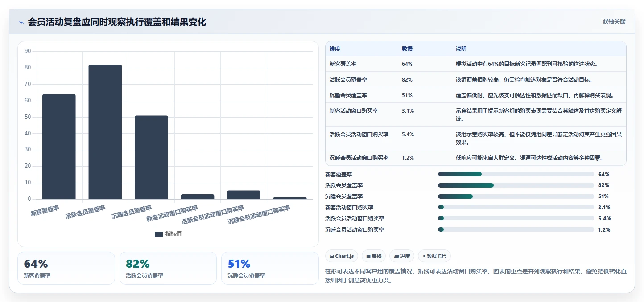Click the 表格 chip
Screen dimensions: 644x302
tap(374, 256)
